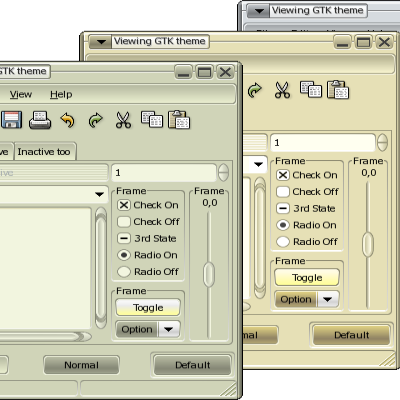Click the Undo arrow in front window
The image size is (400, 400).
click(68, 120)
